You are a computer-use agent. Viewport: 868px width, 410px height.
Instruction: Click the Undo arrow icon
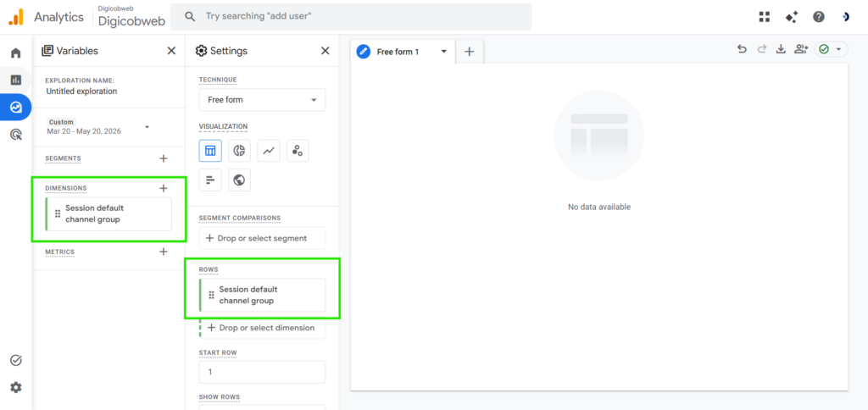click(x=742, y=49)
